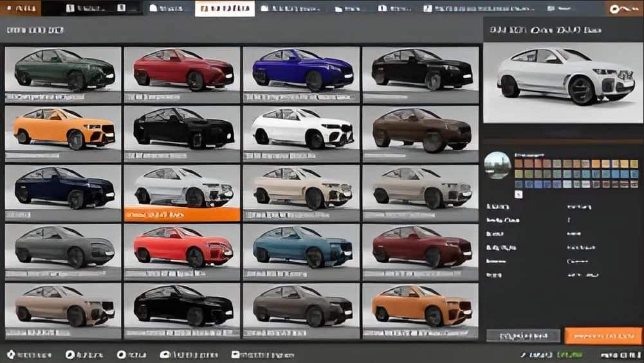The width and height of the screenshot is (644, 363).
Task: Select the brown car thumbnail
Action: [421, 128]
